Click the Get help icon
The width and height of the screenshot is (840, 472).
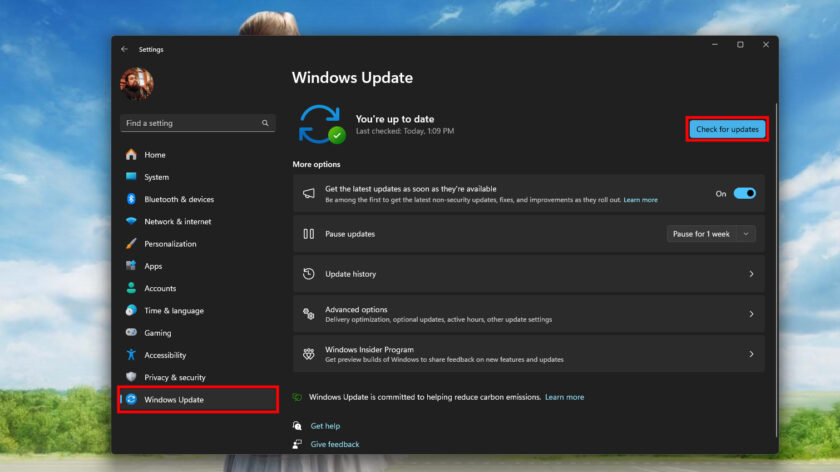pos(297,426)
